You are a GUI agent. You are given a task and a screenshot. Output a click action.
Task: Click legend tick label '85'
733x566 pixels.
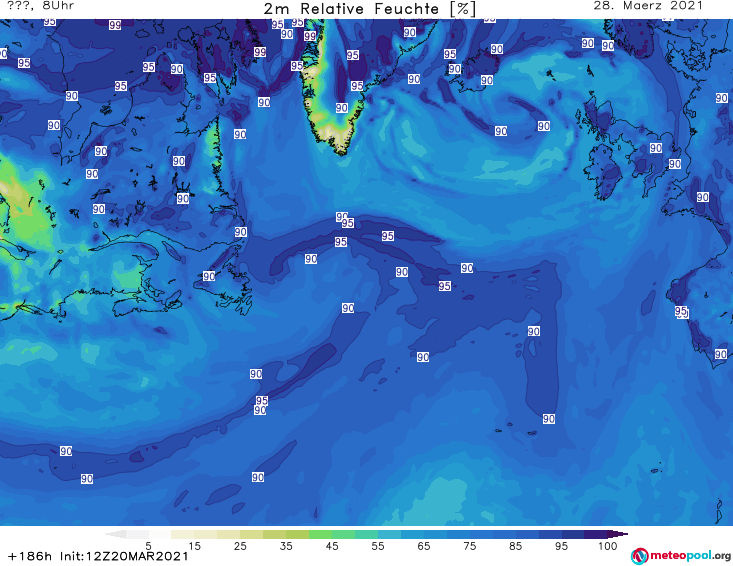coord(516,546)
